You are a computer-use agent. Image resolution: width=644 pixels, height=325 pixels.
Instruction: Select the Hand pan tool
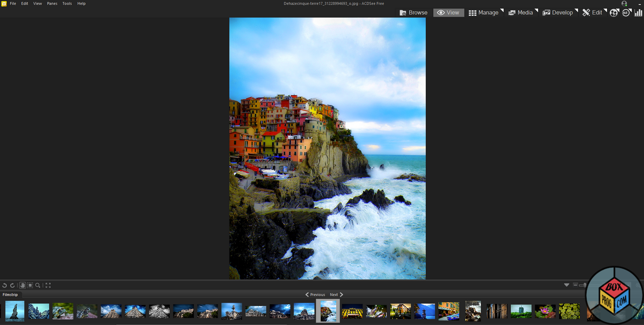(x=22, y=285)
